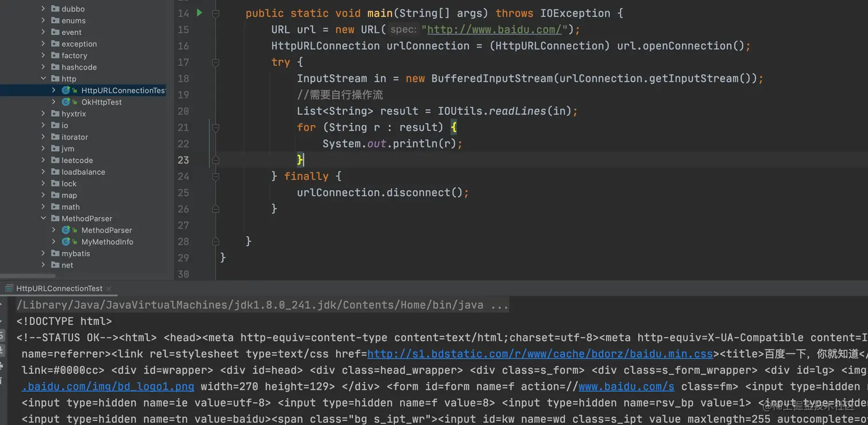Switch to HttpURLConnectionTest run tab

click(59, 288)
